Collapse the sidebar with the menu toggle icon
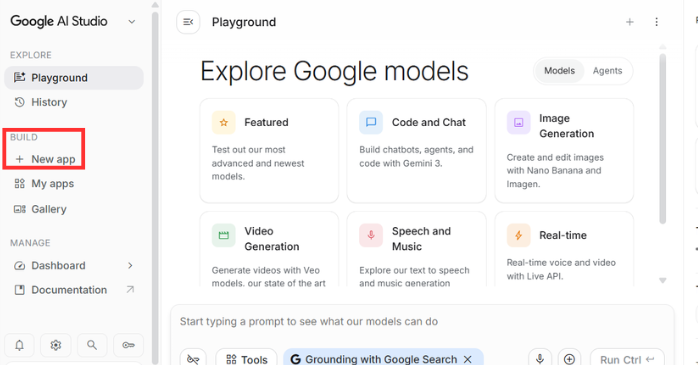This screenshot has width=698, height=365. click(x=188, y=22)
